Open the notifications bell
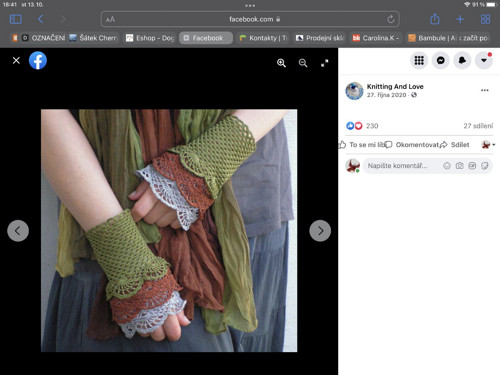 (x=462, y=60)
